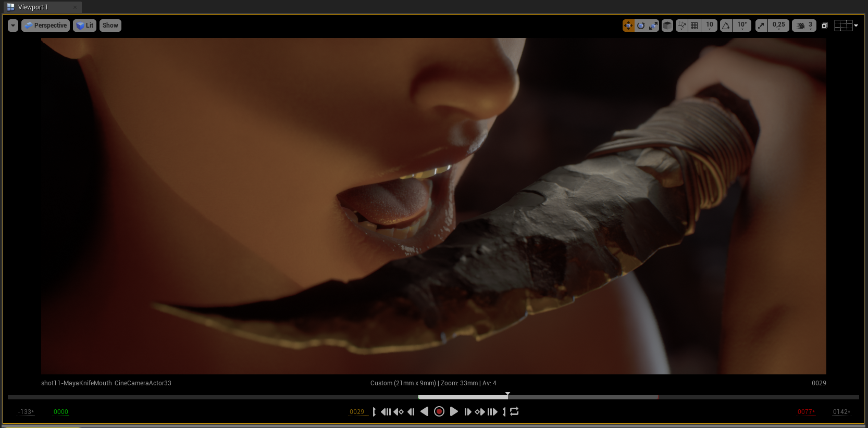Jump to the end of playback range
This screenshot has width=868, height=428.
click(492, 412)
